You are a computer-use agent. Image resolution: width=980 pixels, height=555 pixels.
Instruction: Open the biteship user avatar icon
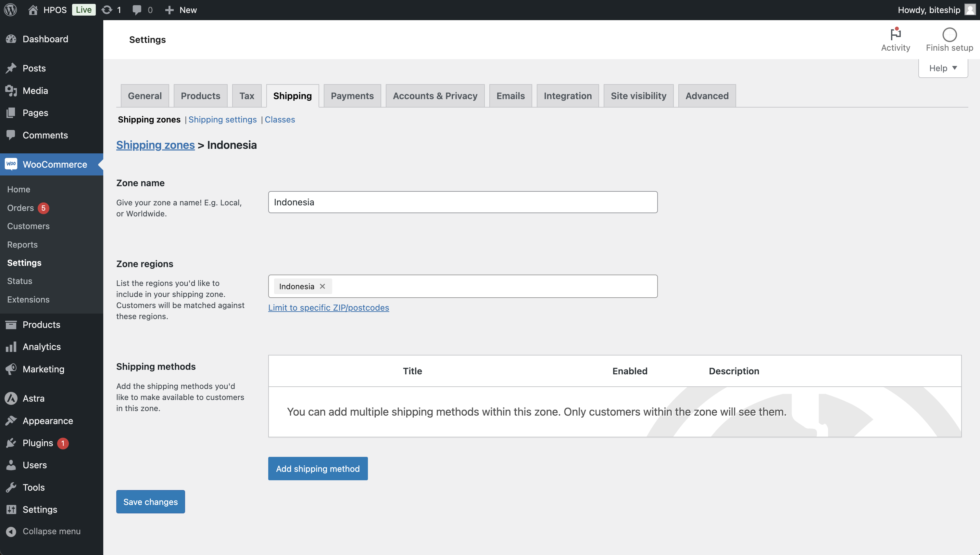[970, 10]
